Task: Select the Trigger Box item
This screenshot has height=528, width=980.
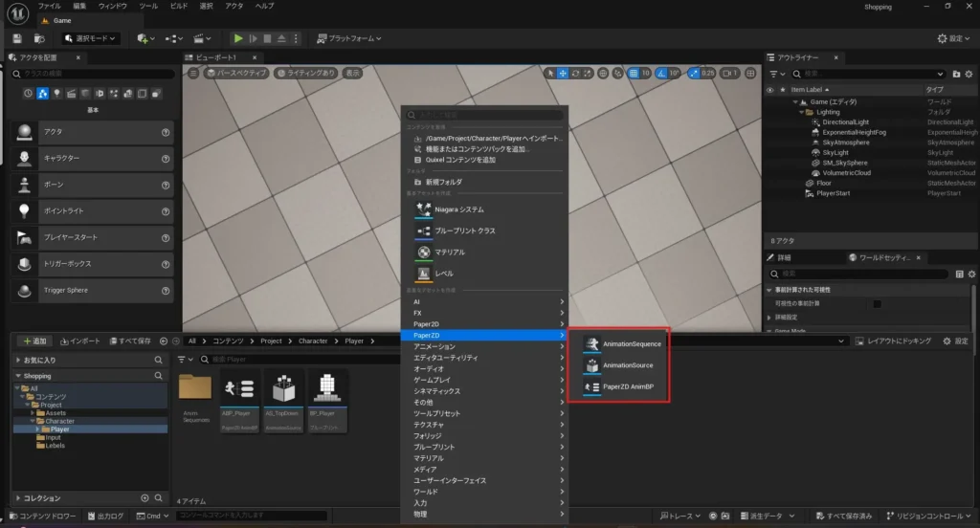Action: click(x=93, y=264)
